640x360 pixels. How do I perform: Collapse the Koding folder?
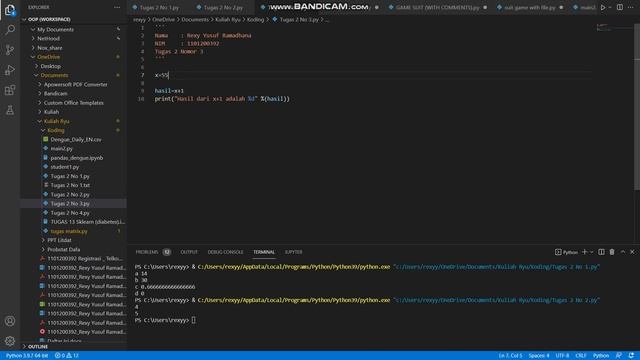click(73, 130)
